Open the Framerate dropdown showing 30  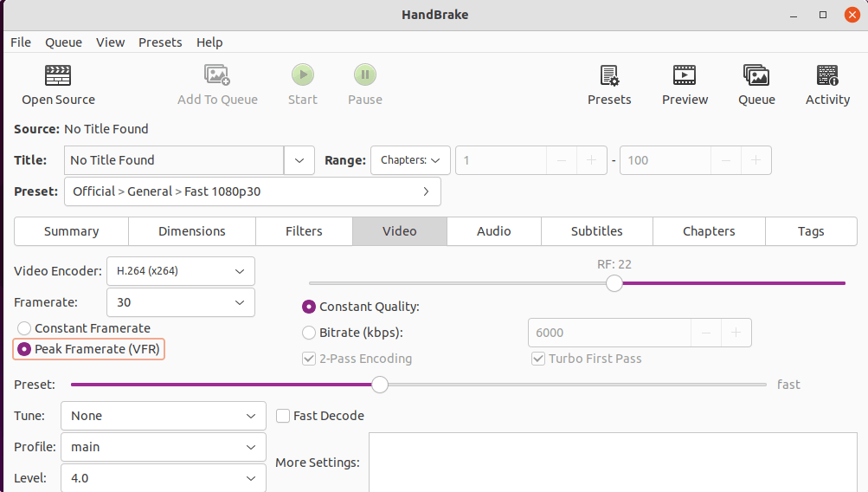click(181, 302)
